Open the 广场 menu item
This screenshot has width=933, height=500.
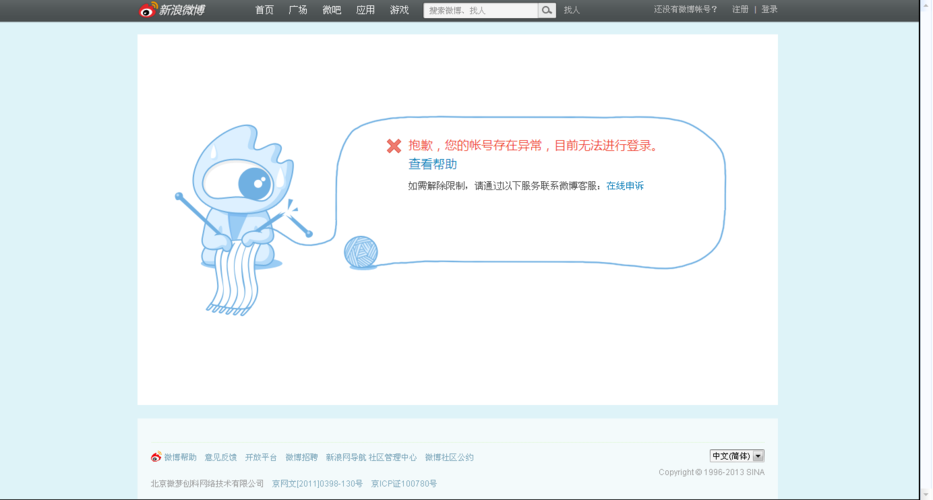click(x=298, y=10)
